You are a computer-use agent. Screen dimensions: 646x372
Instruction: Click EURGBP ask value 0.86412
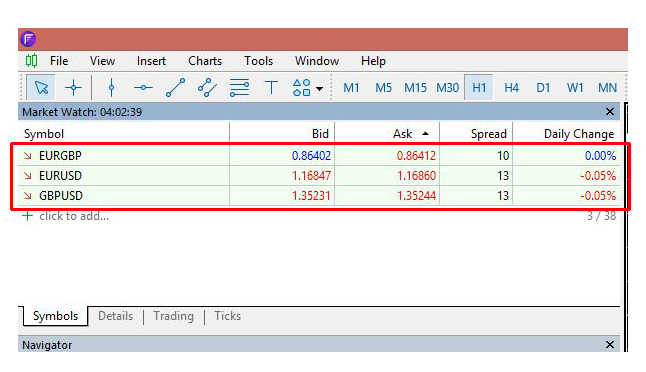416,156
